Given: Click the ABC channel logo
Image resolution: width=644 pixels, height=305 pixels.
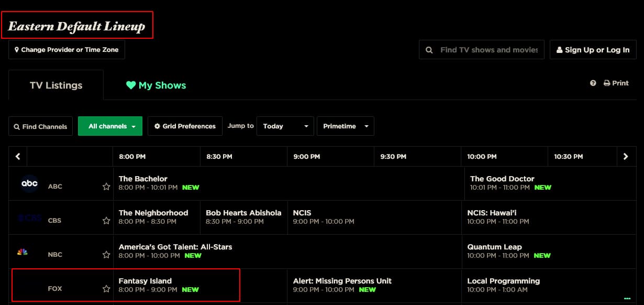Looking at the screenshot, I should [x=29, y=183].
